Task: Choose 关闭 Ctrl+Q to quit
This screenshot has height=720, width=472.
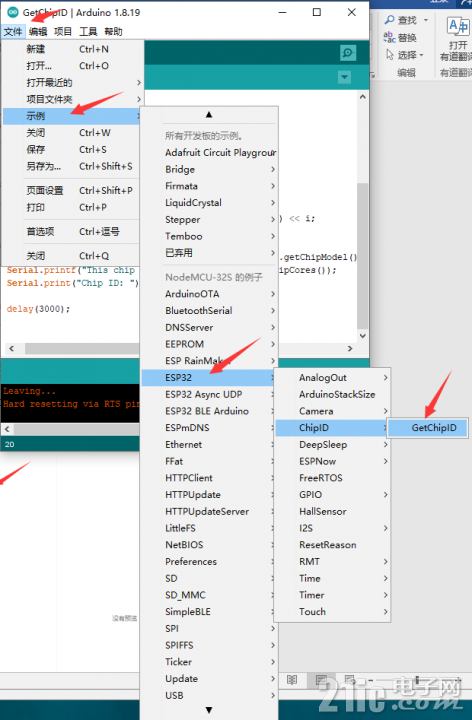Action: 71,256
